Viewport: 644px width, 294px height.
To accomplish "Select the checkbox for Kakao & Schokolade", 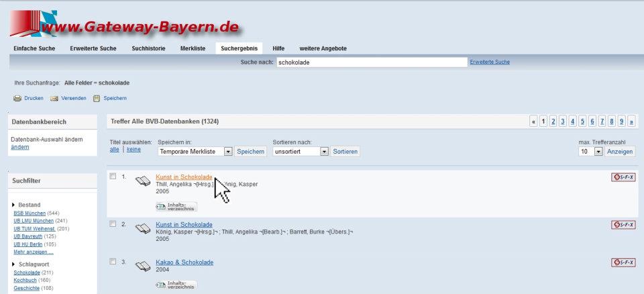I will (113, 262).
